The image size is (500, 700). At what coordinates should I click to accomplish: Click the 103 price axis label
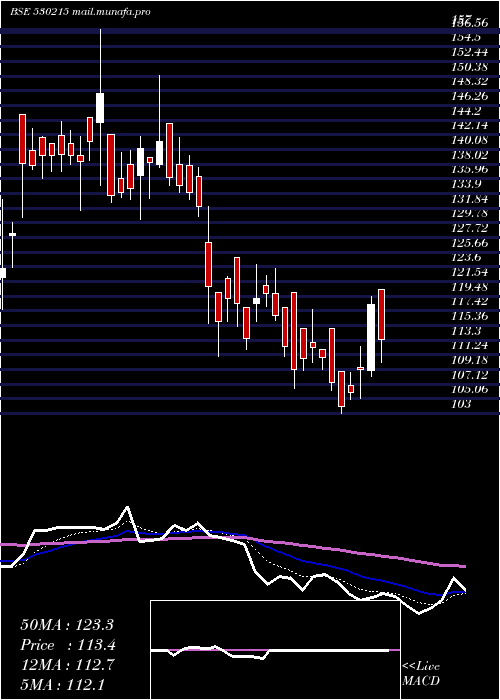pyautogui.click(x=461, y=405)
